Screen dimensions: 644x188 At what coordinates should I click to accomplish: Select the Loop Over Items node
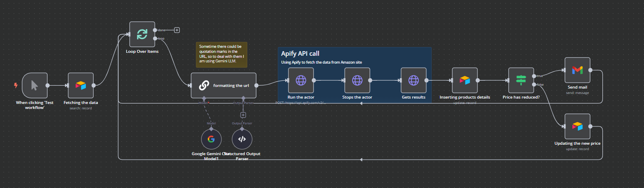[x=142, y=34]
